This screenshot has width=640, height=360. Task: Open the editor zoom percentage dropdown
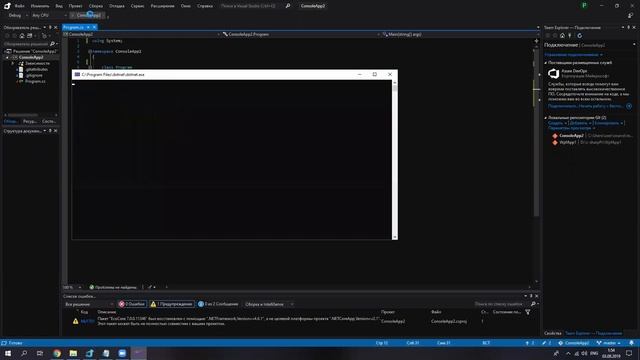(x=72, y=287)
